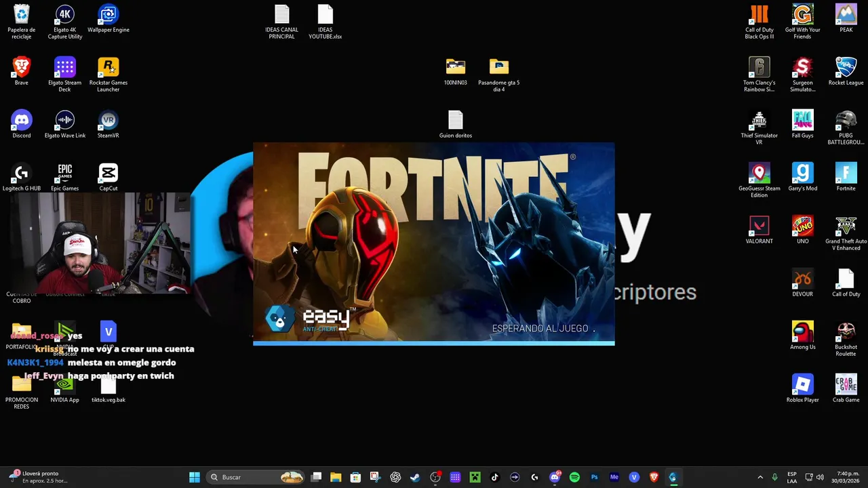Select the IDEAS YOUTUBE.xlsx file
The image size is (868, 488).
[x=325, y=21]
